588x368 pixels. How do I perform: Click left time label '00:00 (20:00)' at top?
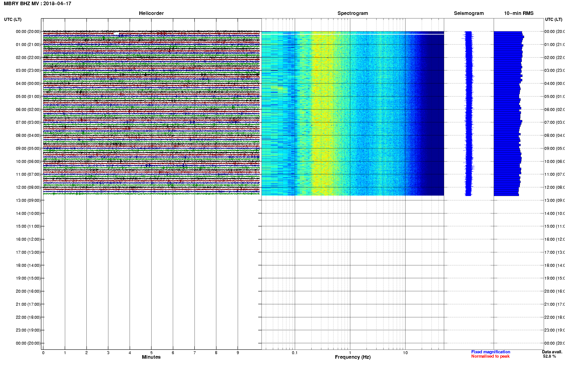click(x=28, y=32)
